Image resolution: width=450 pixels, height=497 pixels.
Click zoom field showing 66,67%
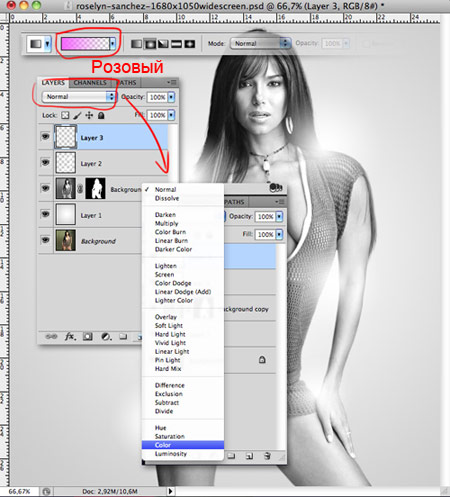[19, 491]
